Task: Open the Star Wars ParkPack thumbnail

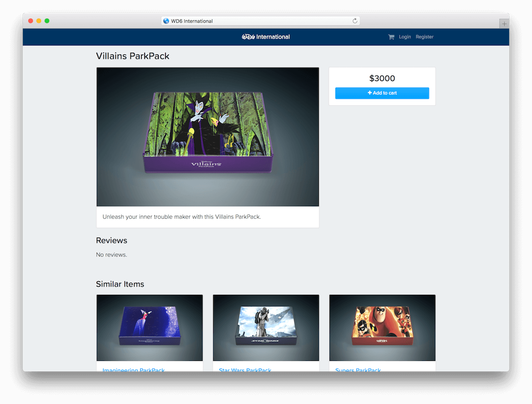Action: (x=266, y=328)
